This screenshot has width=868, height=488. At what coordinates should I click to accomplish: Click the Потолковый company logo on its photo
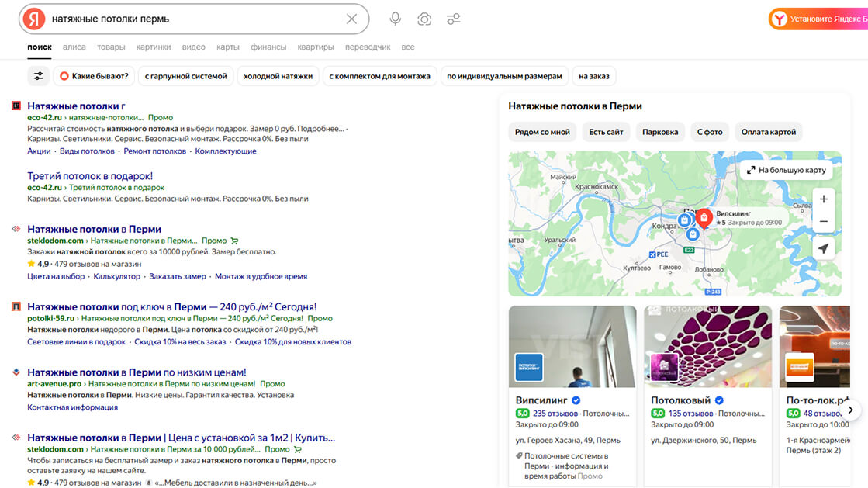click(664, 367)
